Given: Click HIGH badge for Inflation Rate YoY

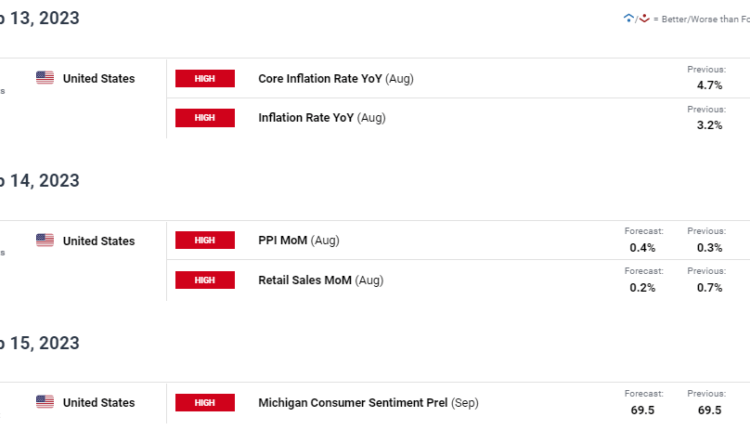Looking at the screenshot, I should pyautogui.click(x=205, y=117).
